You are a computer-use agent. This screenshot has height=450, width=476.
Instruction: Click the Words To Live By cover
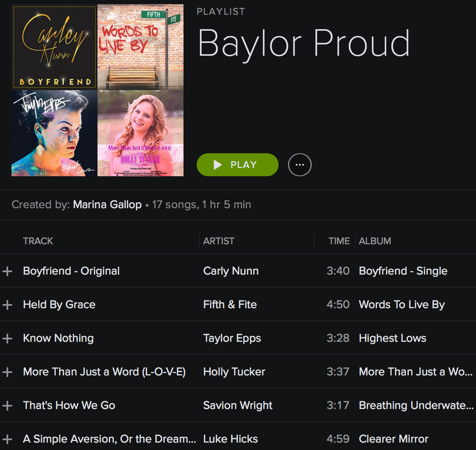click(x=140, y=47)
